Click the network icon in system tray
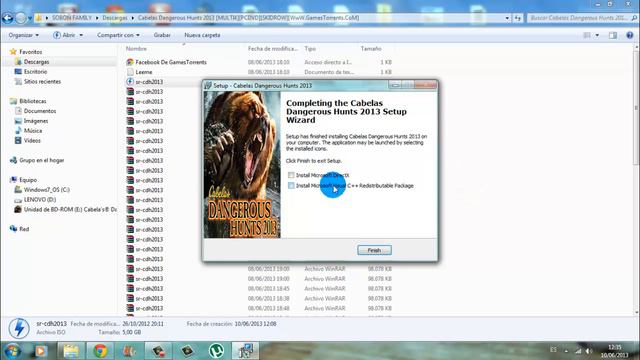Viewport: 640px width, 360px height. [578, 351]
